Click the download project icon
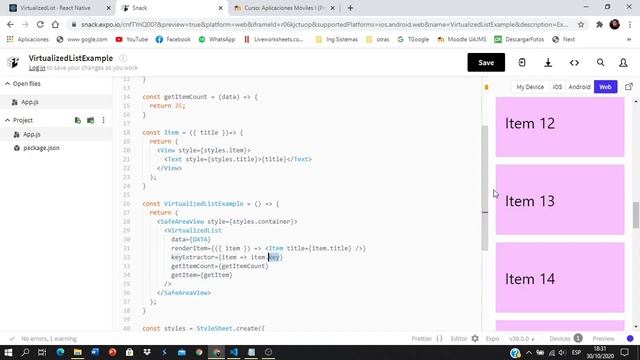640x360 pixels. coord(548,62)
